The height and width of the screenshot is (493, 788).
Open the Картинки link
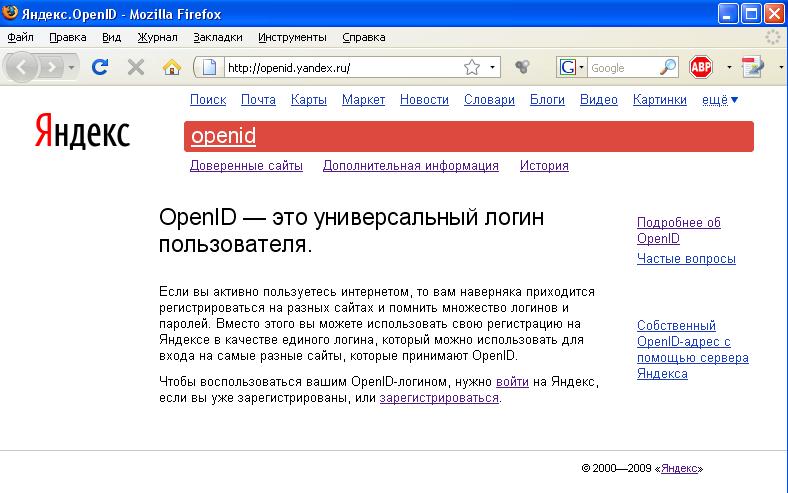click(659, 100)
